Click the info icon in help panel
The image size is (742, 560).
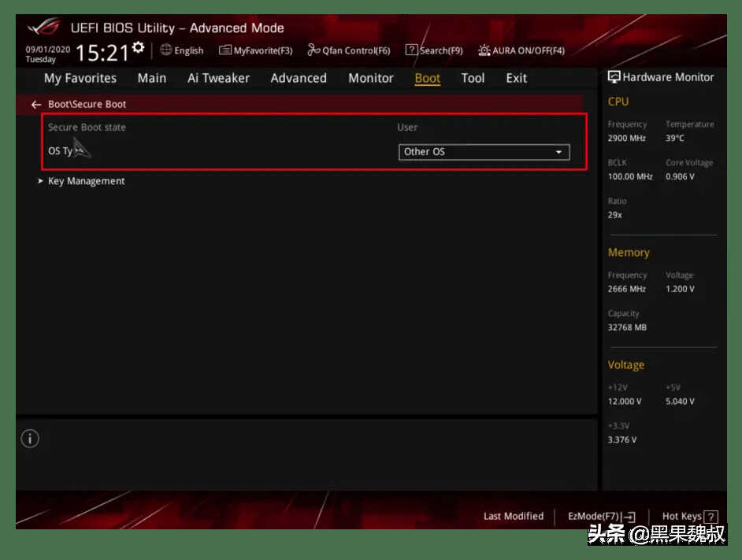[x=30, y=439]
